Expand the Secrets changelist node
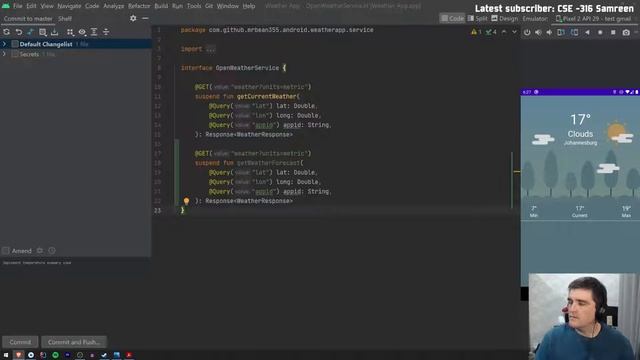 [x=4, y=54]
